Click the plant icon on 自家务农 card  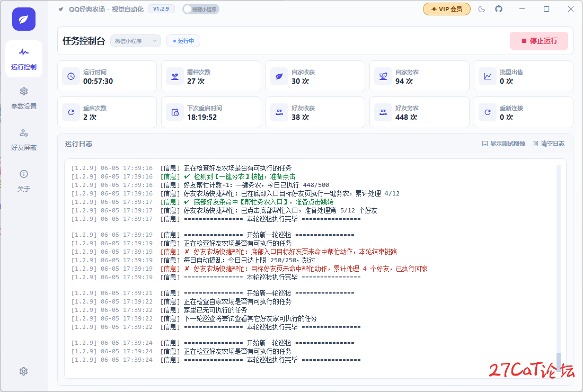383,76
